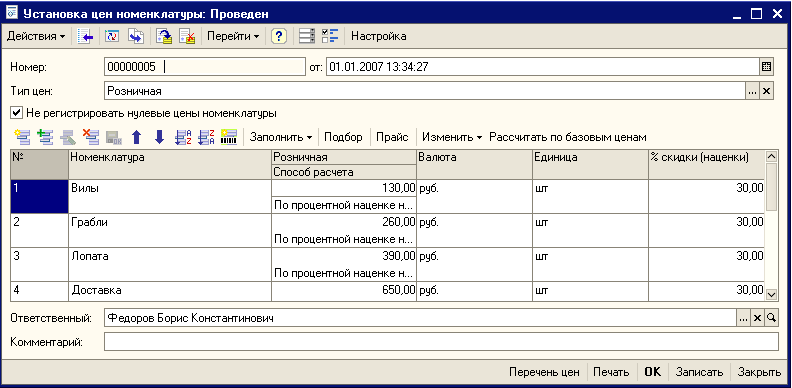The width and height of the screenshot is (792, 388).
Task: Toggle 'Не регистрировать нулевые цены номенклатуры' checkbox
Action: click(x=17, y=112)
